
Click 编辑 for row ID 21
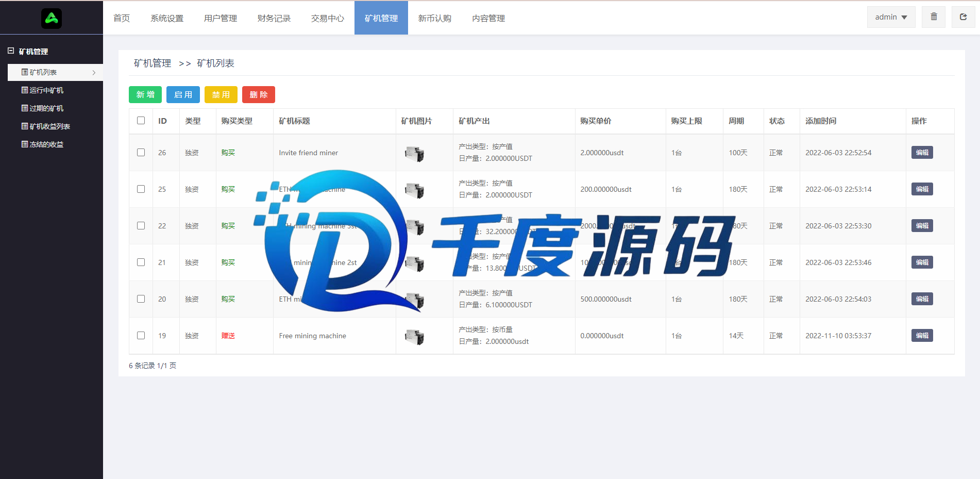coord(922,262)
